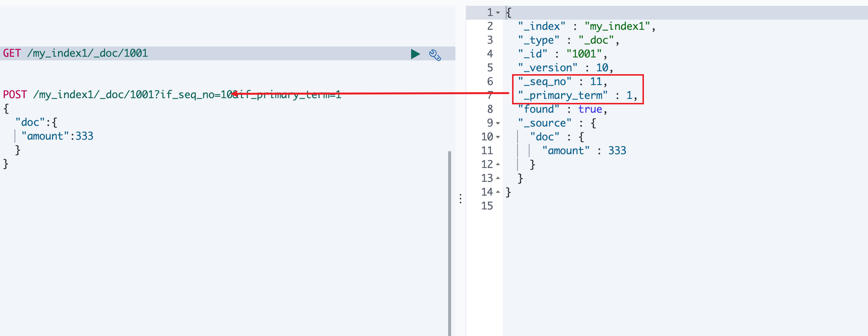The width and height of the screenshot is (868, 336).
Task: Click the "found" : true response line
Action: (x=563, y=109)
